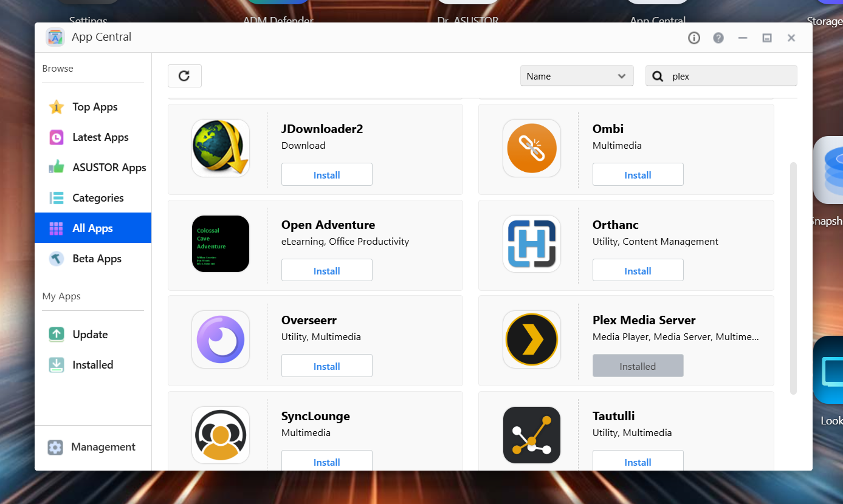Click the ASUSTOR Apps thumbs-up icon
The image size is (843, 504).
(x=56, y=168)
